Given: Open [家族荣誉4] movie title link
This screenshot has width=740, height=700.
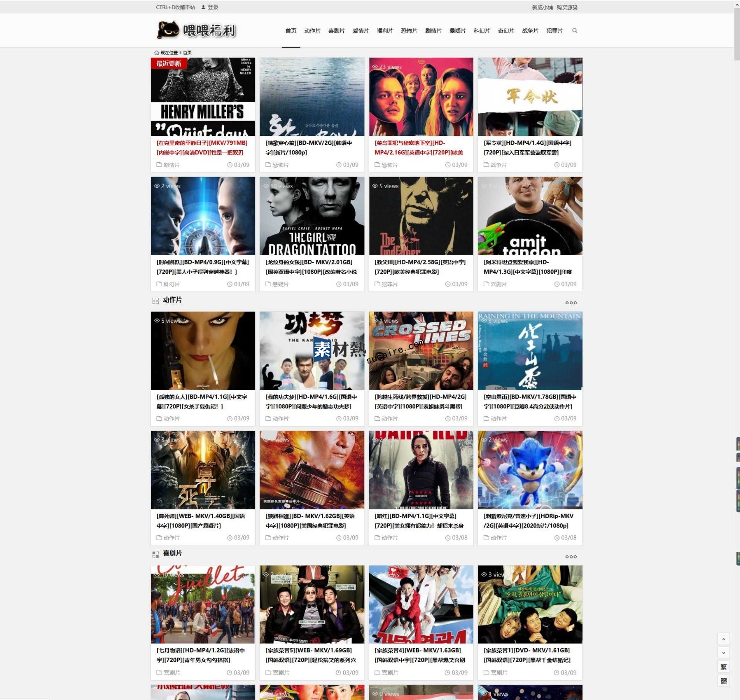Looking at the screenshot, I should coord(420,655).
